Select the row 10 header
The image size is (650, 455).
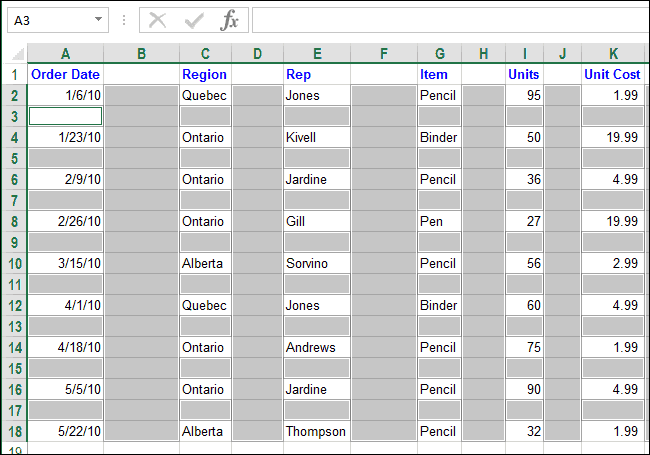tap(14, 263)
